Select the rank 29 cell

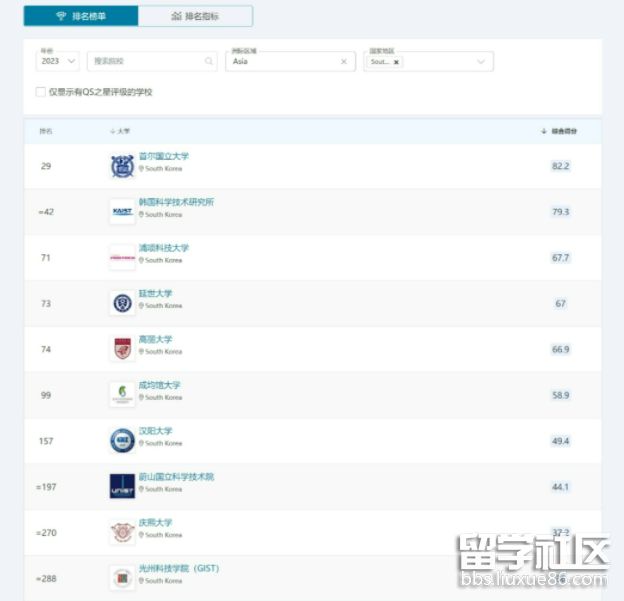(x=46, y=166)
